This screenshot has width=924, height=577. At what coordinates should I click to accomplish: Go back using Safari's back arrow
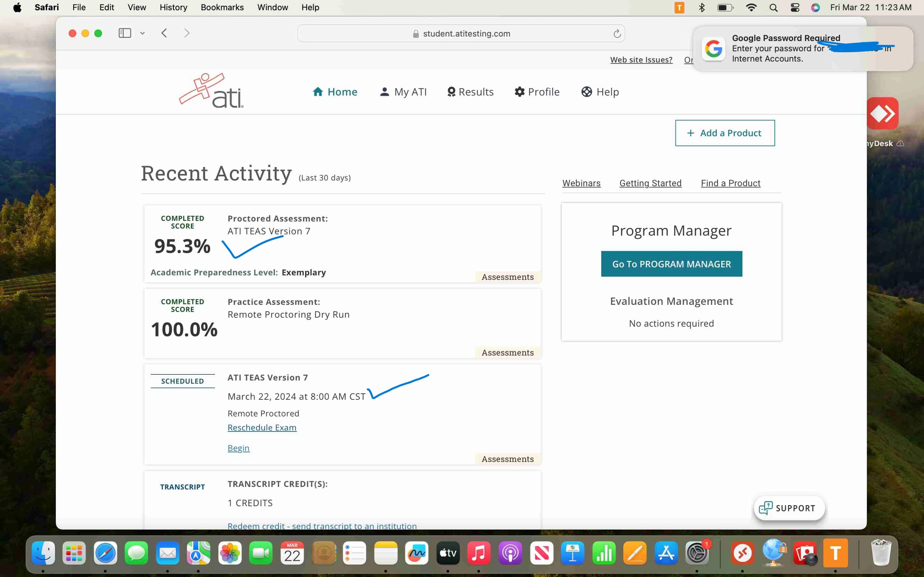coord(164,33)
